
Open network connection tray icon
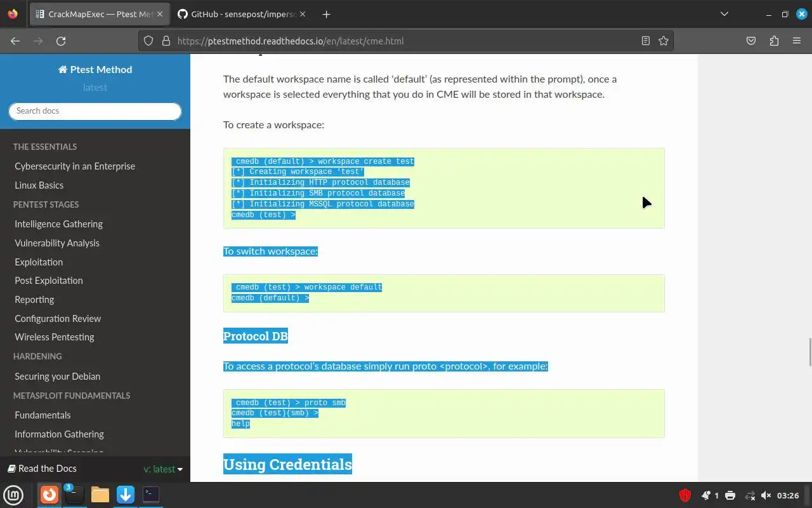[x=750, y=495]
